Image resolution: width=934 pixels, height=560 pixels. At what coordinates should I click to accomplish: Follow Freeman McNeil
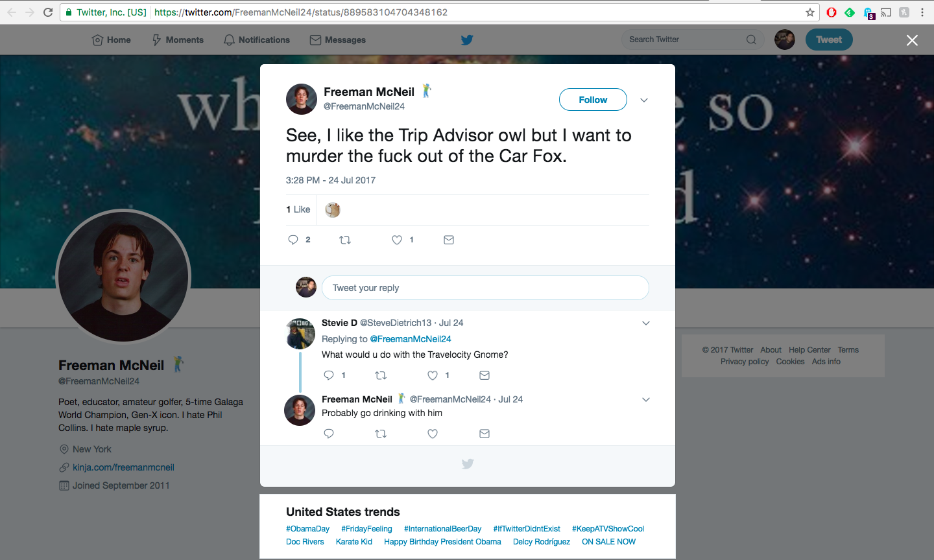[x=593, y=100]
